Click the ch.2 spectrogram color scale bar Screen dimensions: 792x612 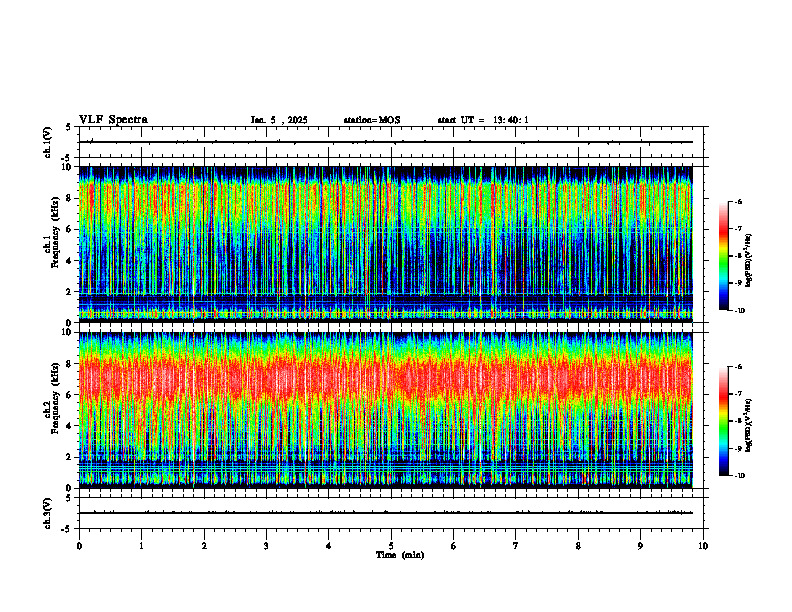[723, 421]
